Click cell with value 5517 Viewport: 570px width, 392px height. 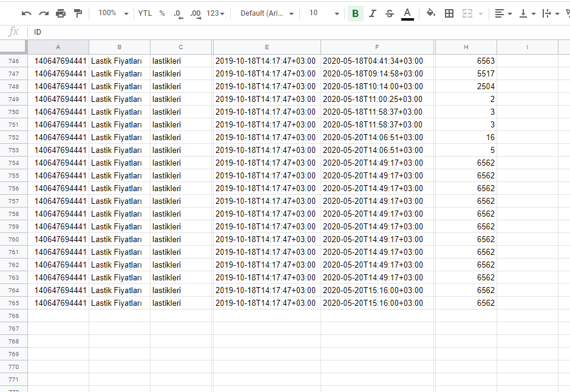click(x=466, y=74)
